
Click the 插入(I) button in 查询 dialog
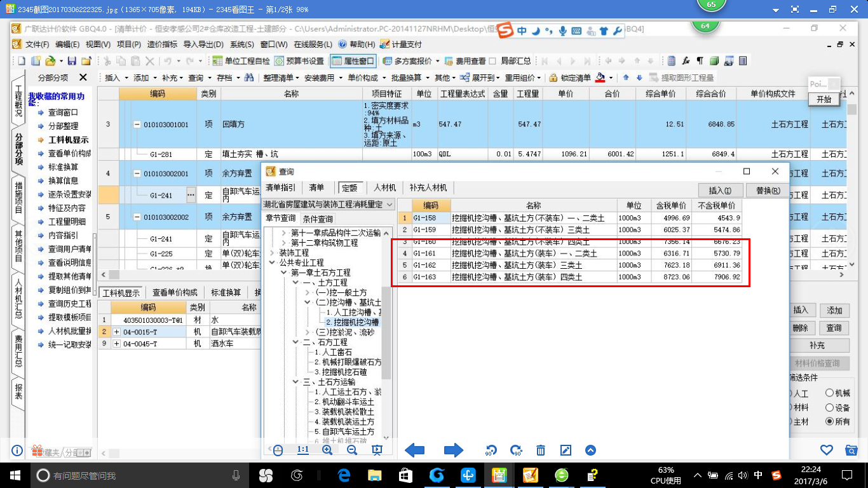click(x=720, y=191)
